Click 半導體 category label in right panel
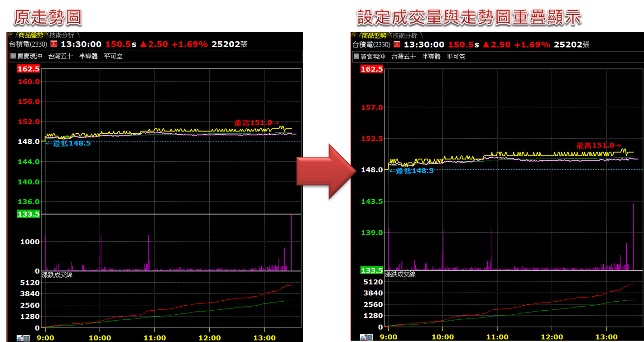Viewport: 644px width, 342px height. tap(431, 57)
